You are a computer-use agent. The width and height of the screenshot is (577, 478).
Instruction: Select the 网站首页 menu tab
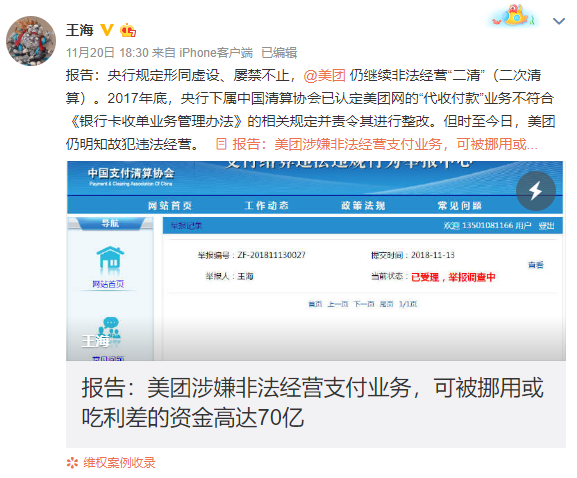[x=170, y=205]
